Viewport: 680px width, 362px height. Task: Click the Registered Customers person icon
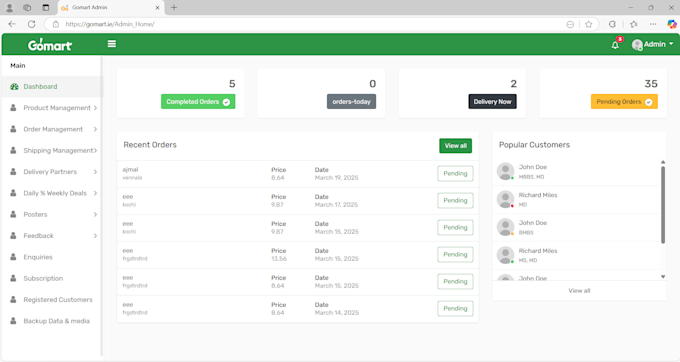[13, 299]
